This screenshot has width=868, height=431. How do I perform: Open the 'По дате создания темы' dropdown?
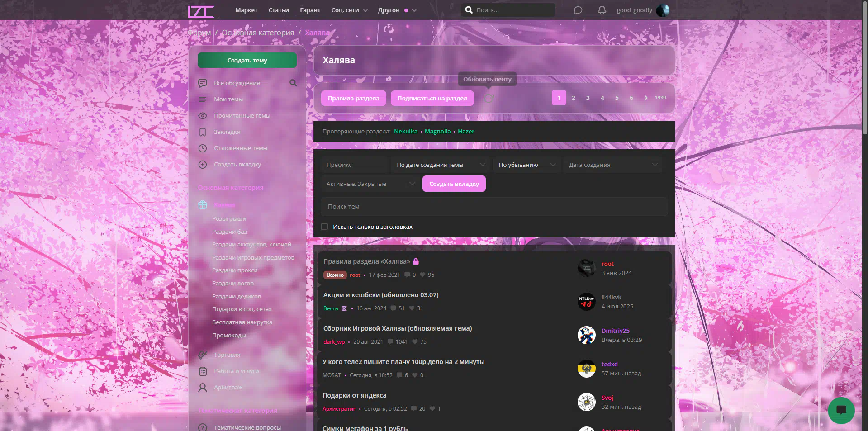tap(441, 165)
